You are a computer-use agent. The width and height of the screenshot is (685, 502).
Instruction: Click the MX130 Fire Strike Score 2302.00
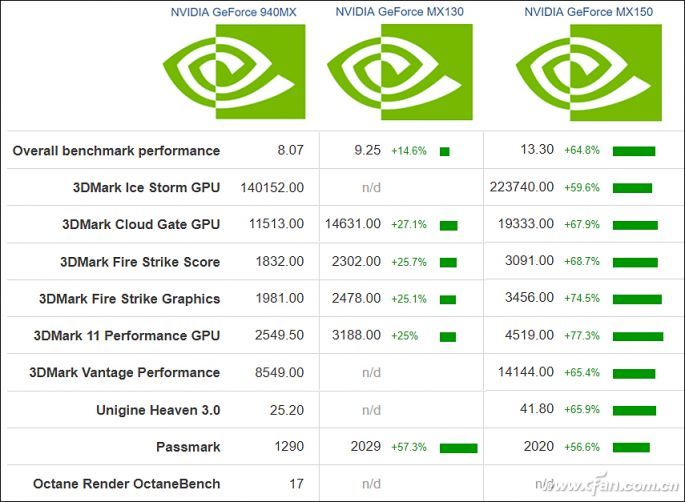(x=357, y=262)
